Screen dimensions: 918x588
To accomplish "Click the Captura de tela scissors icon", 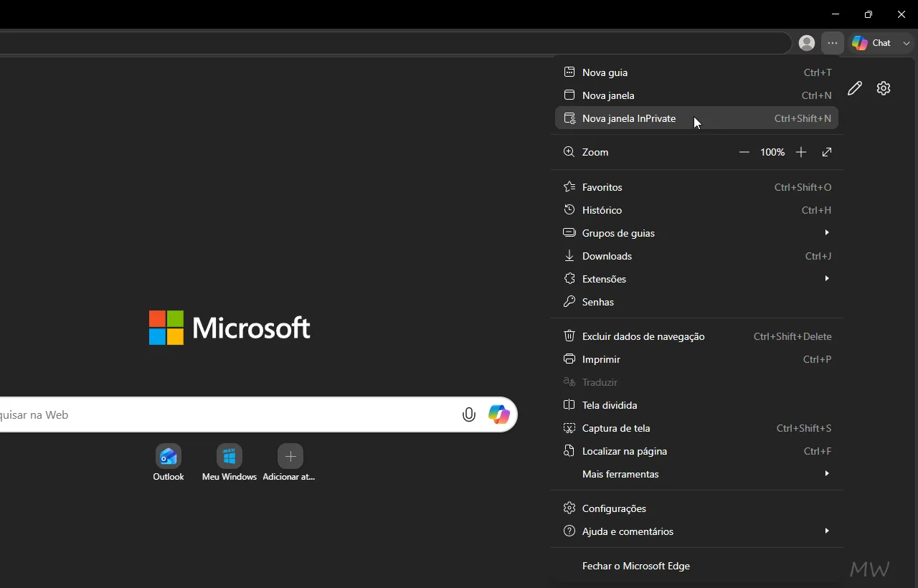I will (x=569, y=428).
